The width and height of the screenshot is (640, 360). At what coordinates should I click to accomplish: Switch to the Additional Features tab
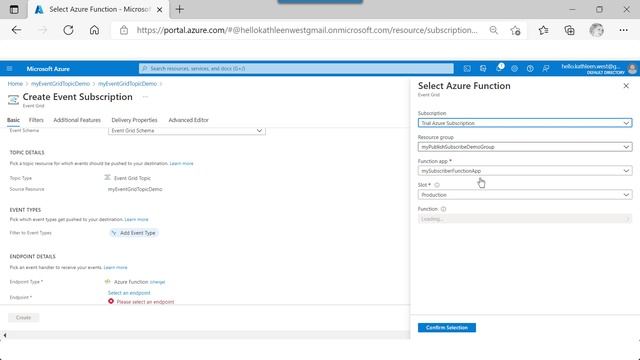click(x=77, y=120)
